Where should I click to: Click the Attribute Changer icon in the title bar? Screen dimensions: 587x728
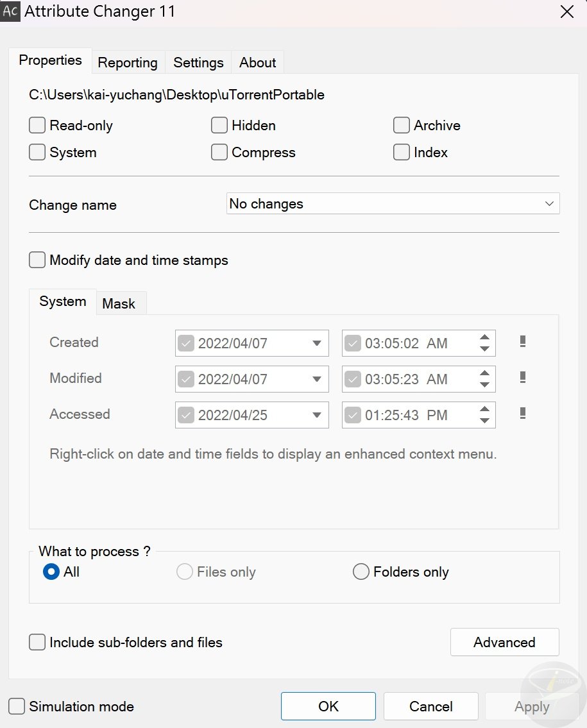pos(10,11)
